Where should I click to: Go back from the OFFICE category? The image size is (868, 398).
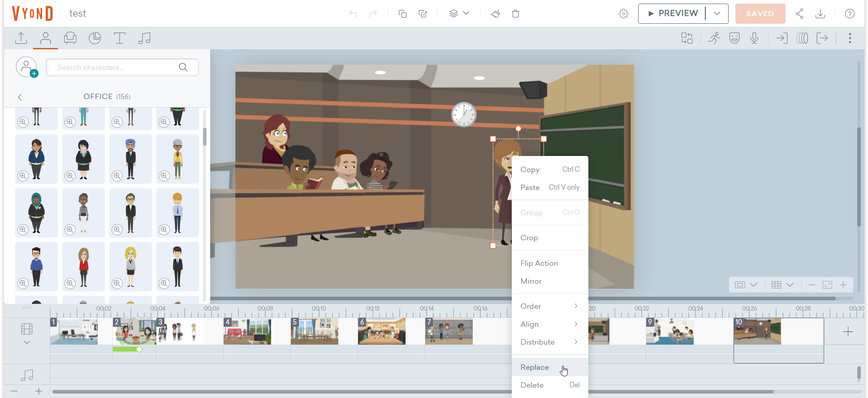tap(20, 97)
